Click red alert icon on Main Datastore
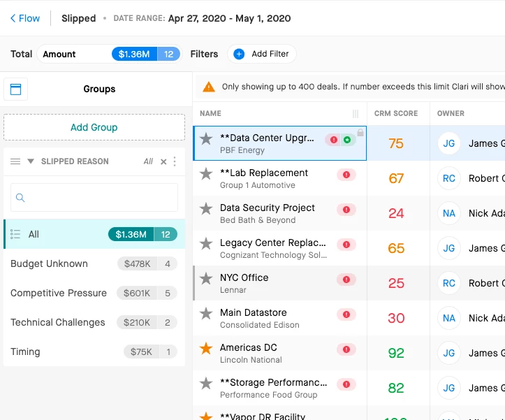The image size is (505, 420). [x=346, y=314]
